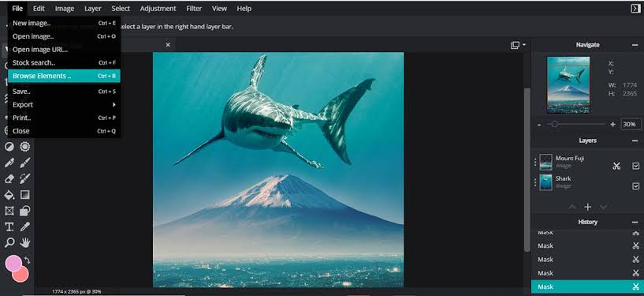Select the Text tool

(9, 227)
